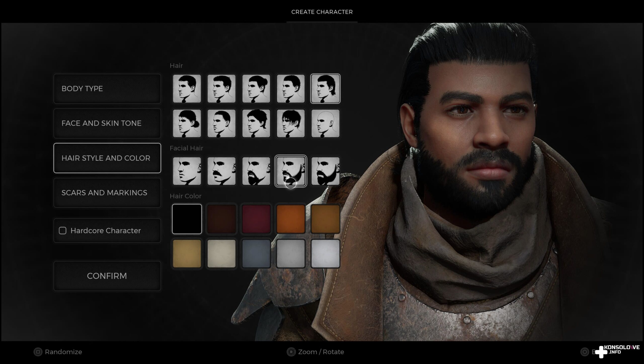This screenshot has height=364, width=644.
Task: Select the last full beard icon
Action: [x=325, y=171]
